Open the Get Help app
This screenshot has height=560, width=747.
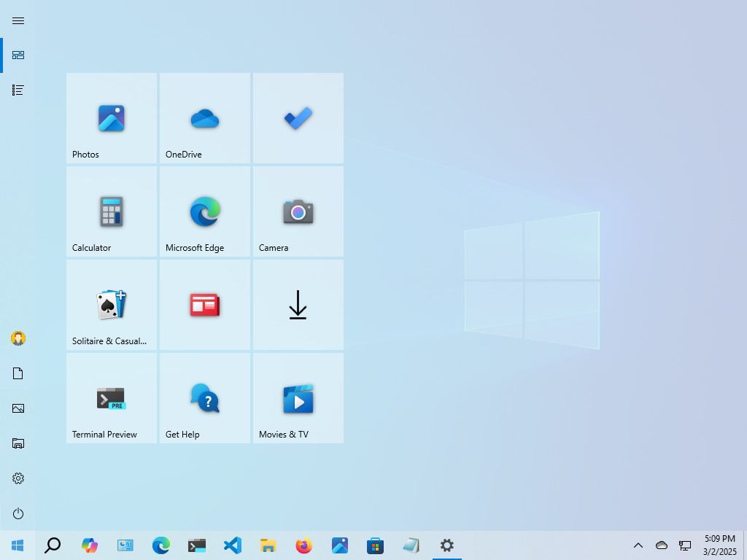[204, 398]
